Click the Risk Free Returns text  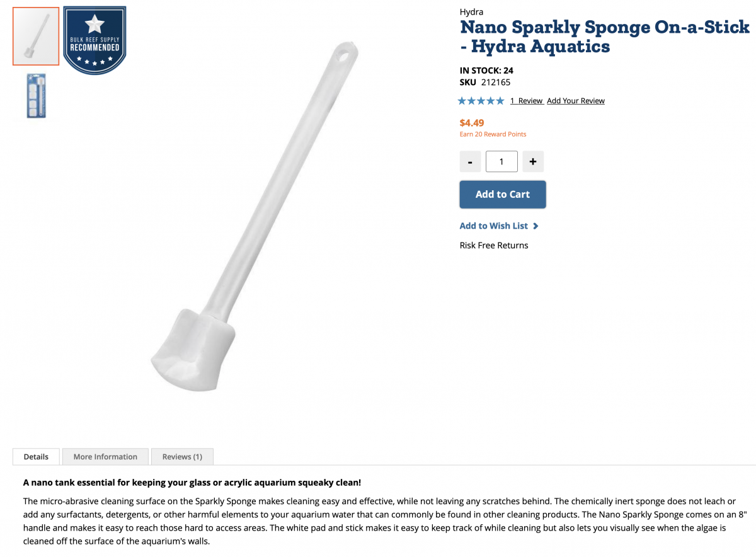pos(494,246)
